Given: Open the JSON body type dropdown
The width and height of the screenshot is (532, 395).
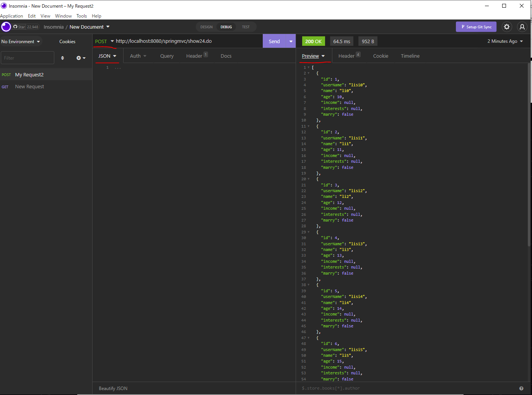Looking at the screenshot, I should pyautogui.click(x=107, y=56).
